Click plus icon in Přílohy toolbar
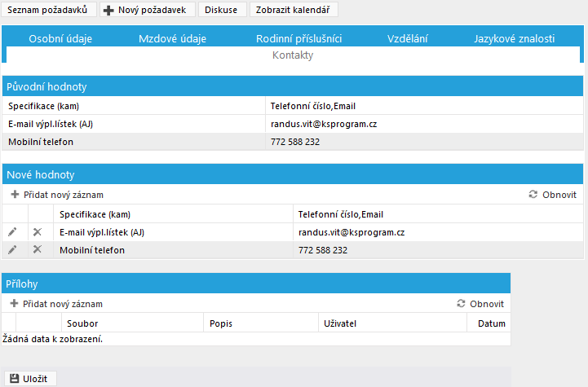The image size is (588, 387). coord(14,303)
